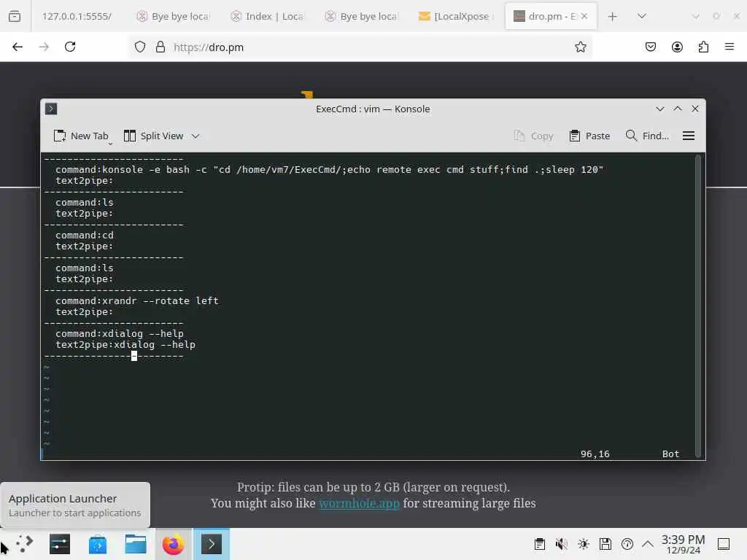Image resolution: width=747 pixels, height=560 pixels.
Task: Open Find in Konsole
Action: click(647, 136)
